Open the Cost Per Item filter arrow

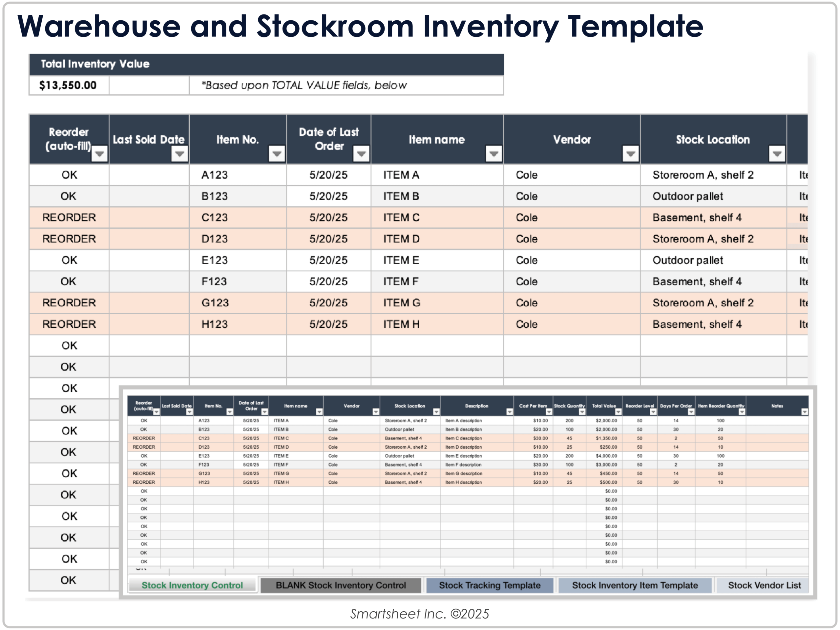click(x=550, y=411)
